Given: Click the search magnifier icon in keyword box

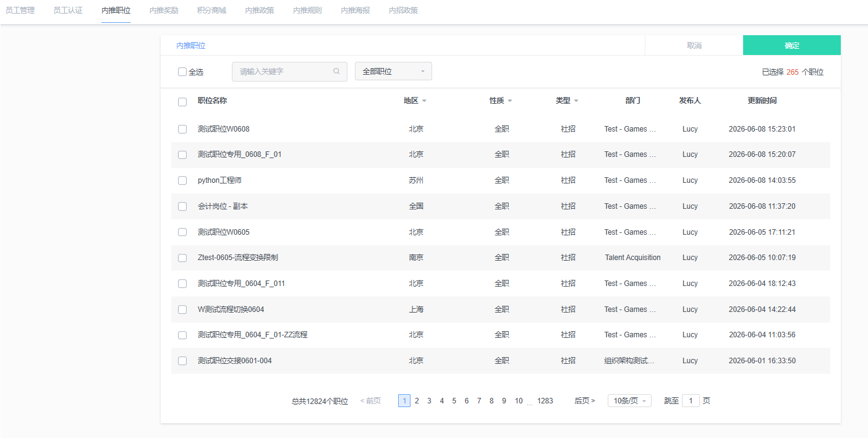Looking at the screenshot, I should 337,72.
